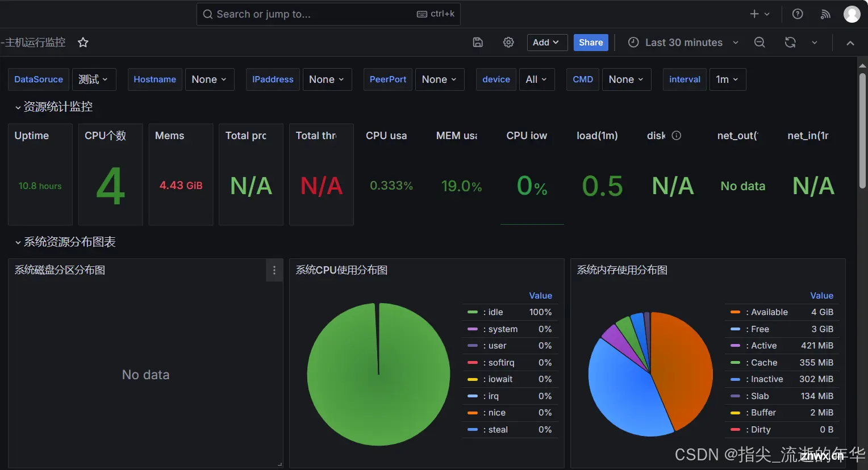Open the DataSoruce 测试 dropdown
This screenshot has height=470, width=868.
click(94, 79)
